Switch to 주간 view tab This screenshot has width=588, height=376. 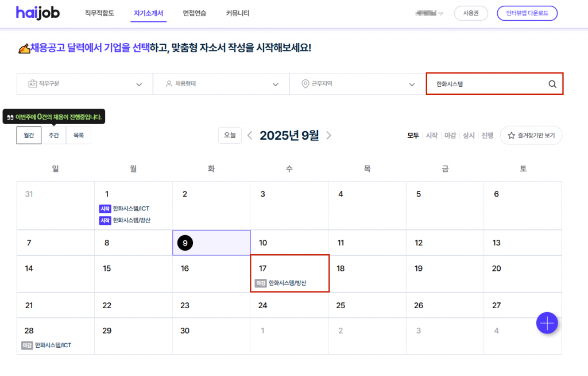coord(53,136)
